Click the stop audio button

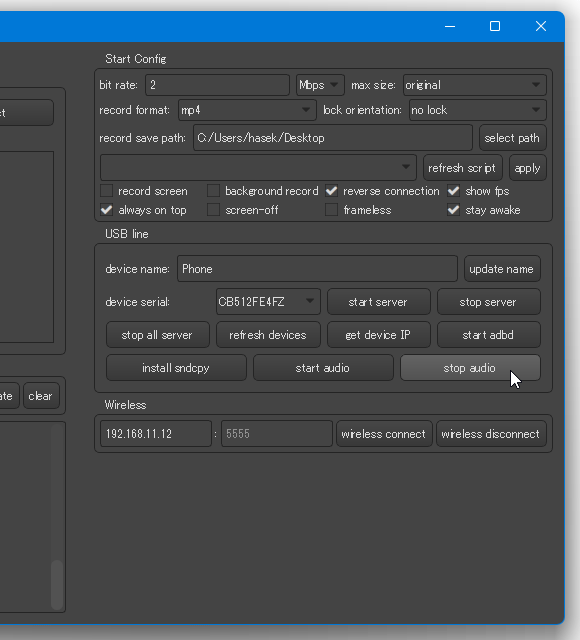(x=470, y=368)
